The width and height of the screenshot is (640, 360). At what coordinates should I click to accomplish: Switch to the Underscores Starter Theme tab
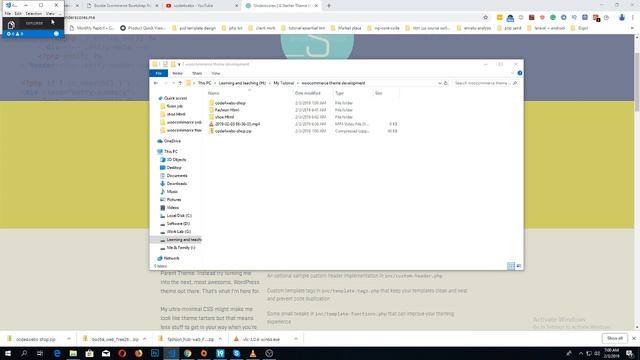coord(281,6)
